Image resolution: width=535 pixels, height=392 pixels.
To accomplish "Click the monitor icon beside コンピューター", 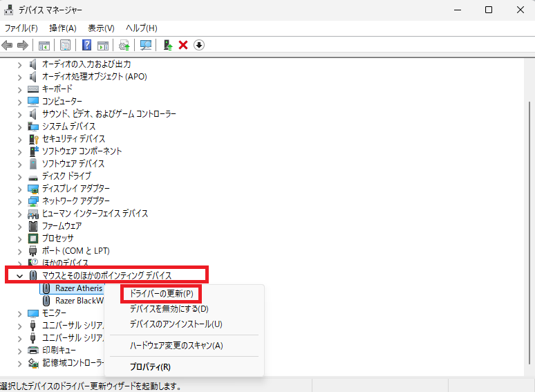I will 33,102.
